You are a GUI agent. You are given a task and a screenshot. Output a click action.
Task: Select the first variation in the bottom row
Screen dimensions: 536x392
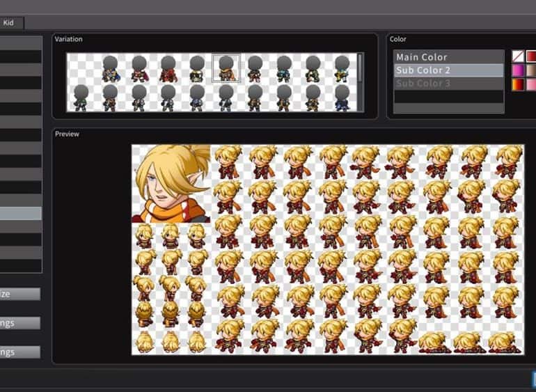[81, 97]
